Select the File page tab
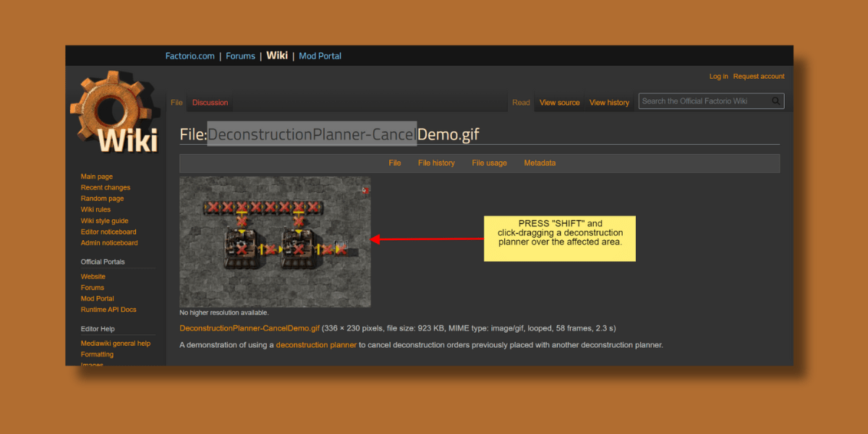The height and width of the screenshot is (434, 868). click(x=176, y=103)
